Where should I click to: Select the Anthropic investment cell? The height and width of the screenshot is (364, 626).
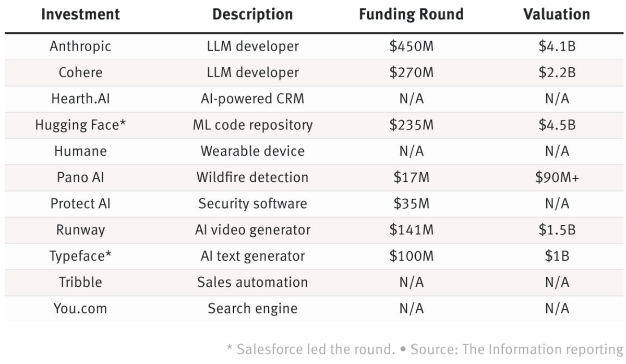pyautogui.click(x=80, y=46)
